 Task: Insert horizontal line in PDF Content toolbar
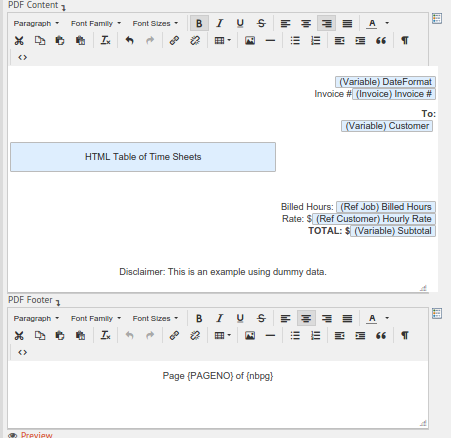(x=270, y=41)
